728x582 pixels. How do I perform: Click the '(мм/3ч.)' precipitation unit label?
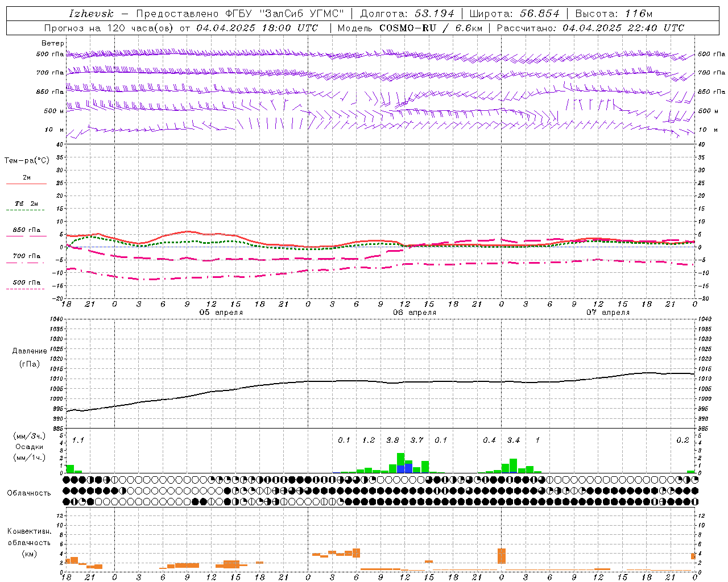click(29, 436)
